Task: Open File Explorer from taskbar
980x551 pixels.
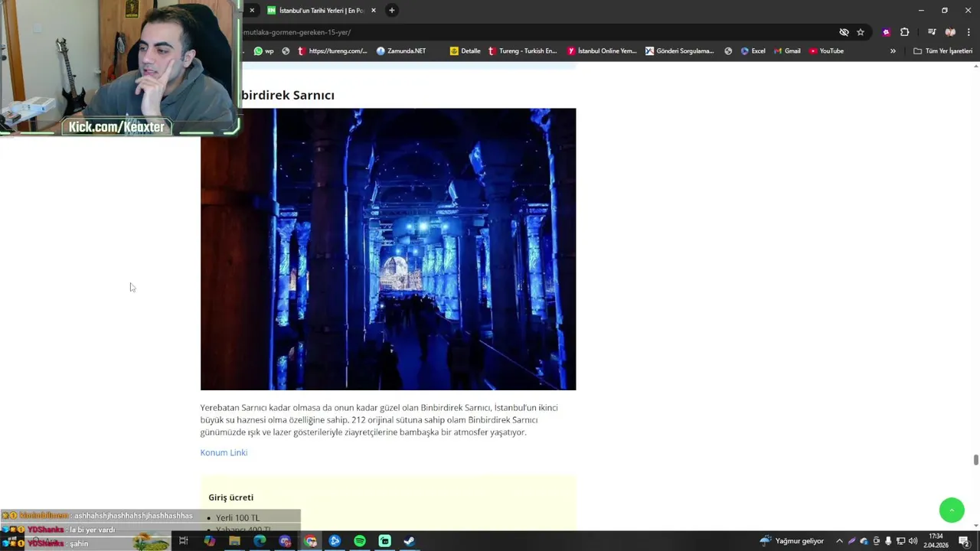Action: 234,541
